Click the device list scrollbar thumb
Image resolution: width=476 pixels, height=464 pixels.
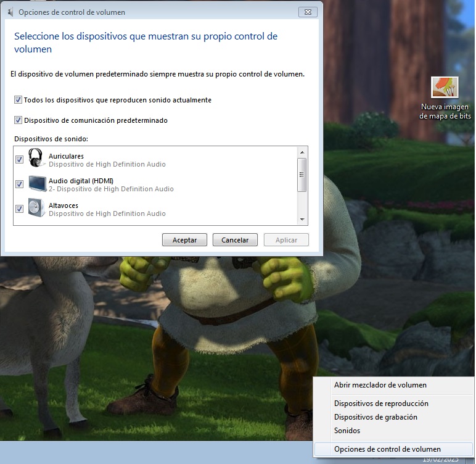[x=302, y=175]
